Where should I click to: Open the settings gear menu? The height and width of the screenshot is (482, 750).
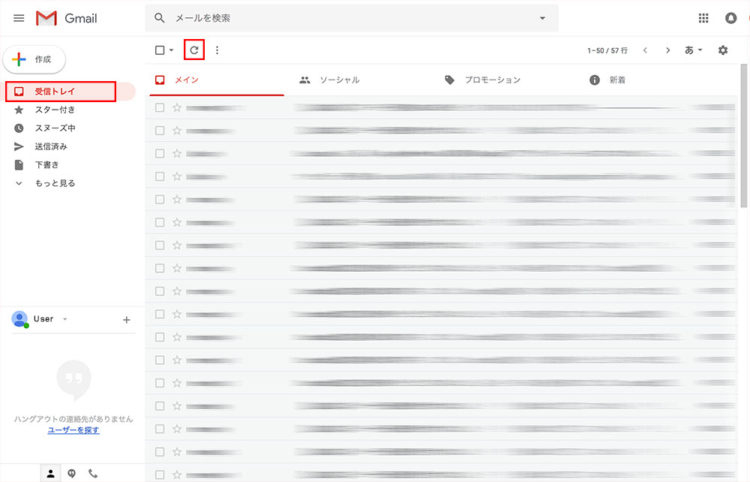point(723,50)
